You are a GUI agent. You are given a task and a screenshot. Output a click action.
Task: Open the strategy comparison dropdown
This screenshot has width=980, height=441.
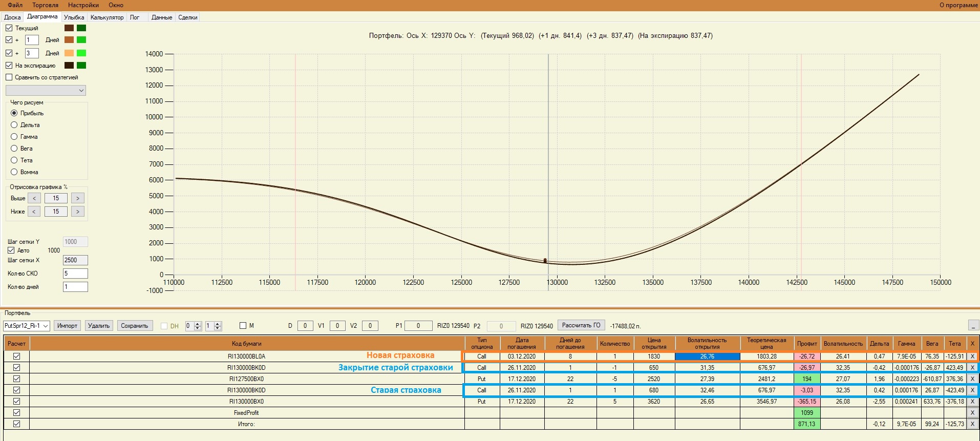[46, 91]
